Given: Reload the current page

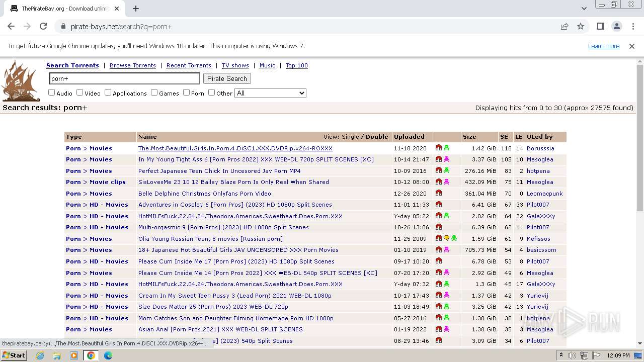Looking at the screenshot, I should coord(43,26).
